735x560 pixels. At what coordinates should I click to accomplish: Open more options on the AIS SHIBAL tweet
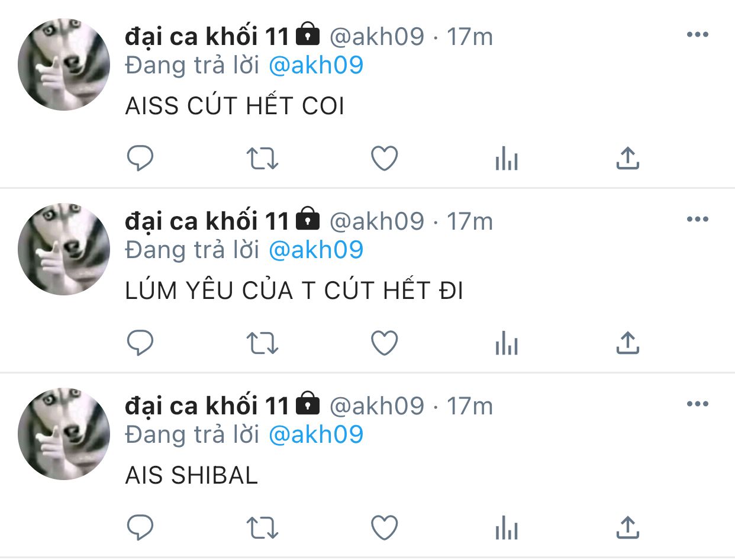click(697, 404)
